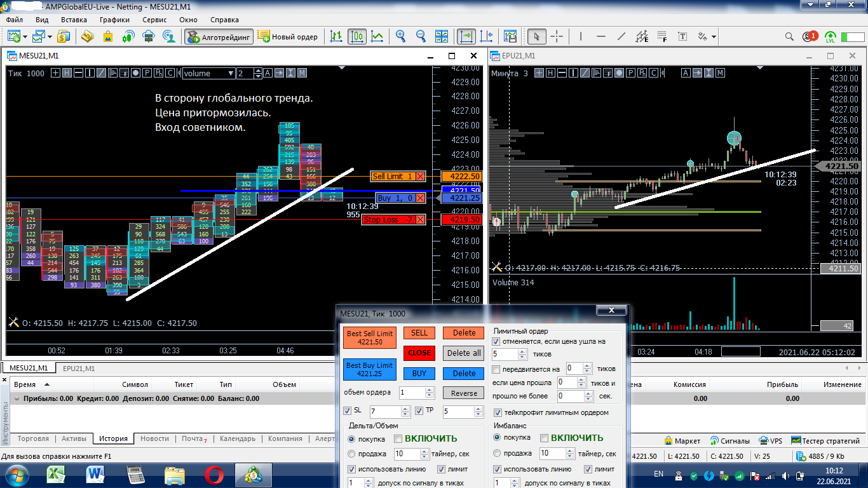The width and height of the screenshot is (868, 488).
Task: Open the MQL5 Market shopping bag icon
Action: point(107,36)
